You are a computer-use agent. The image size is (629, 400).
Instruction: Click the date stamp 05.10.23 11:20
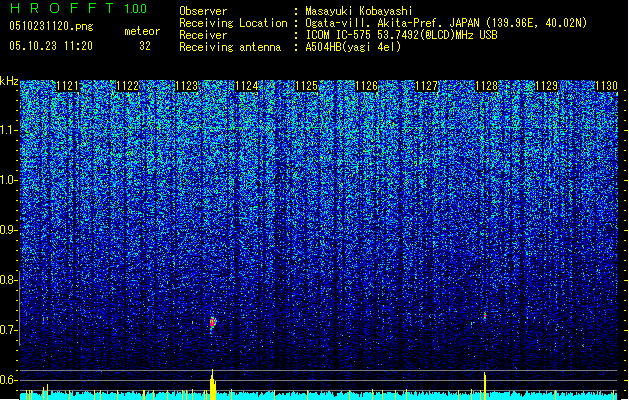click(51, 46)
